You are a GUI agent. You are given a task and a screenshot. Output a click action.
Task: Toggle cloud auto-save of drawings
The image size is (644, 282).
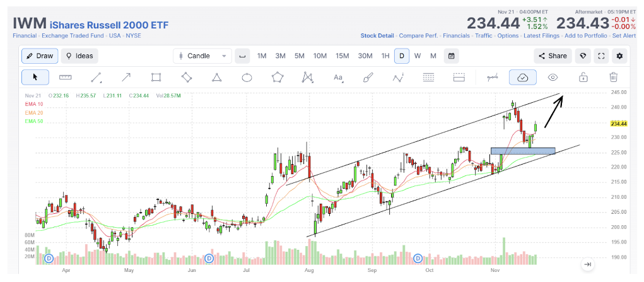[522, 78]
